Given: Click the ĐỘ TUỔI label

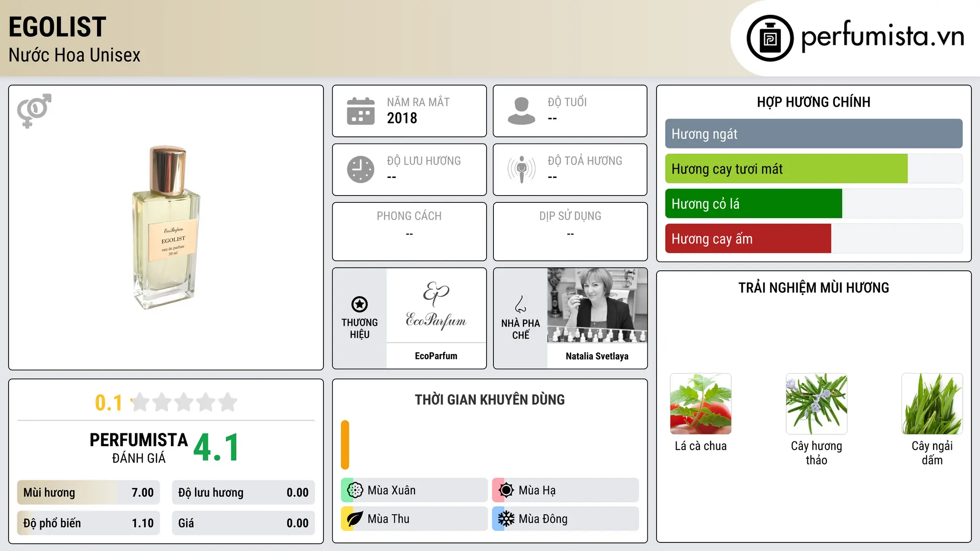Looking at the screenshot, I should pos(567,102).
